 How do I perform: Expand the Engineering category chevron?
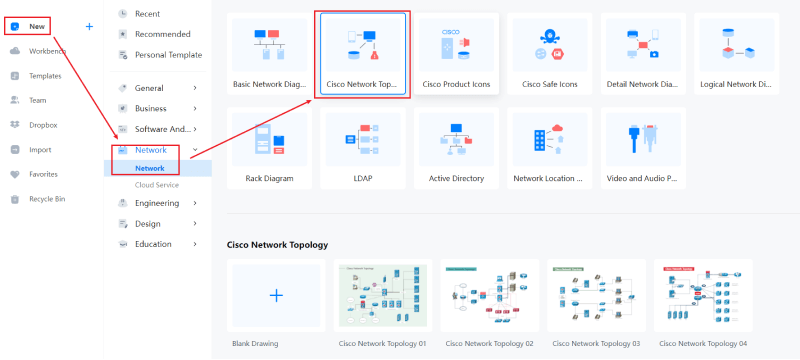tap(195, 203)
